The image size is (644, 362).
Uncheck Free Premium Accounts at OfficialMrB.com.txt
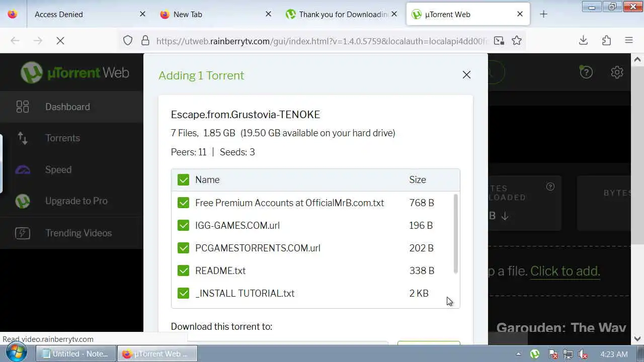coord(183,203)
